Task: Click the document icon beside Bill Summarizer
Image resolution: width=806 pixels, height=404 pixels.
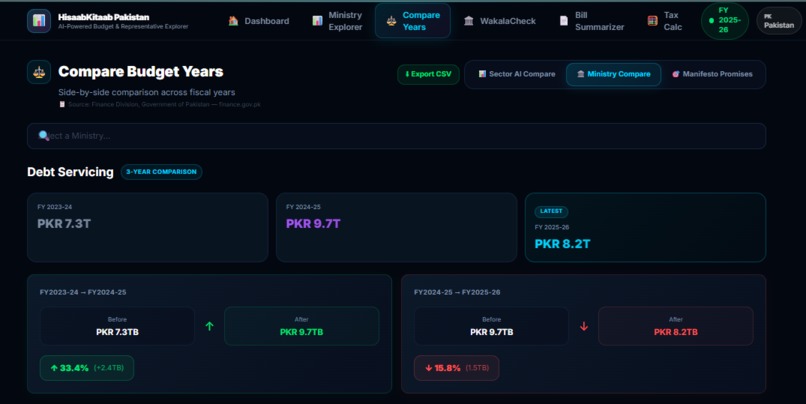Action: (x=564, y=21)
